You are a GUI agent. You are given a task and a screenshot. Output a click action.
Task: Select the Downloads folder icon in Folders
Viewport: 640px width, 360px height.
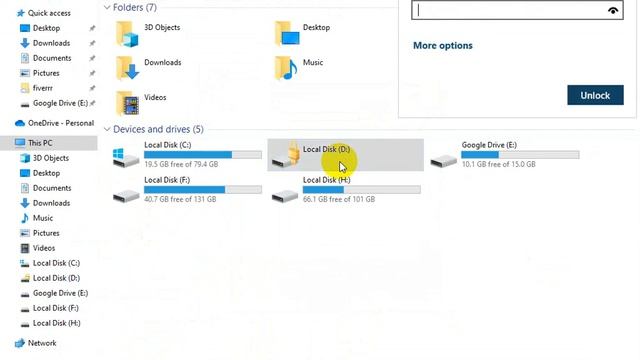coord(127,68)
